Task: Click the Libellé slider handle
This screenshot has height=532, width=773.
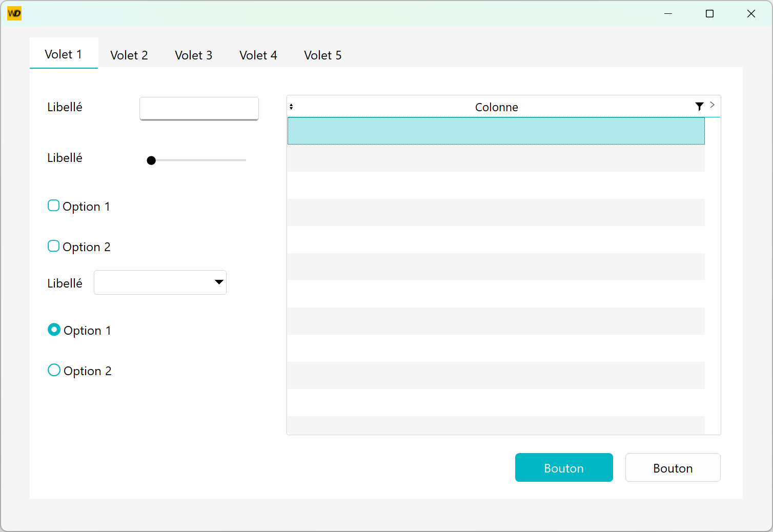Action: pos(151,160)
